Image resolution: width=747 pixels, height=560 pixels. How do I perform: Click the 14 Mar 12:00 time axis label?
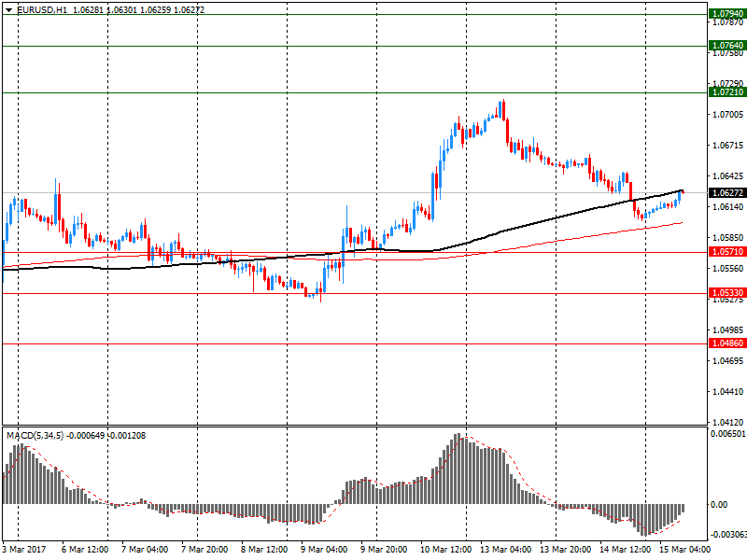(625, 549)
